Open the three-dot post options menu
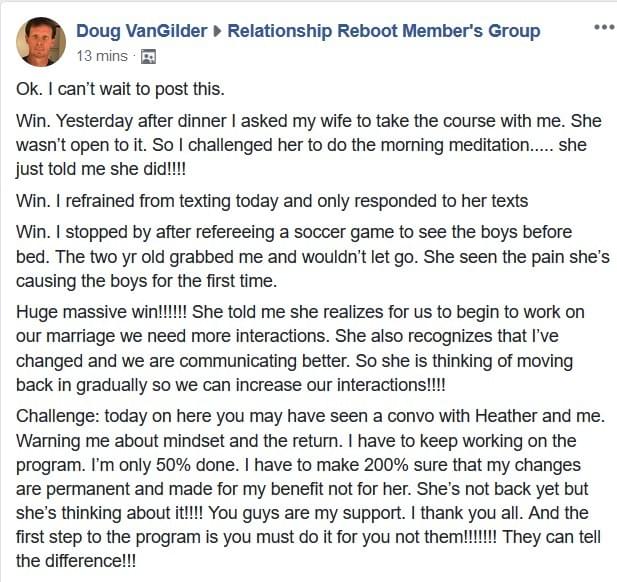The height and width of the screenshot is (582, 617). 604,27
